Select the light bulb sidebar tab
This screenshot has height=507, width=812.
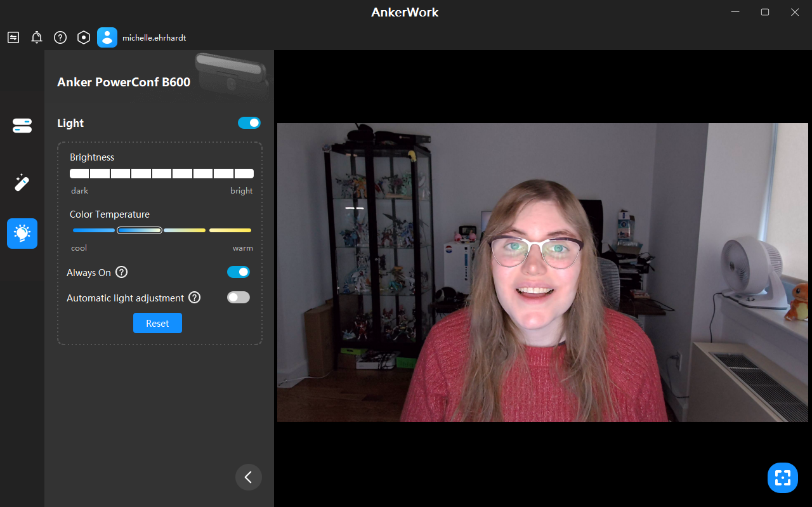(x=22, y=234)
